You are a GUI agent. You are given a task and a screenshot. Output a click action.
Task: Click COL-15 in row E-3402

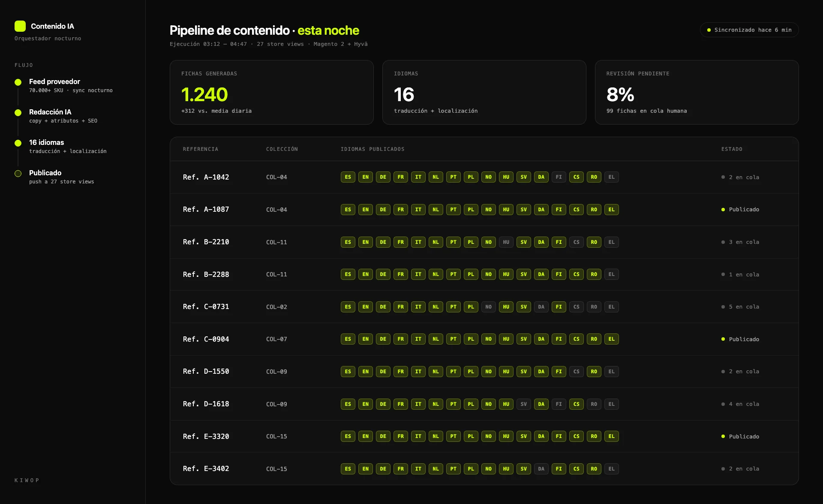click(276, 469)
